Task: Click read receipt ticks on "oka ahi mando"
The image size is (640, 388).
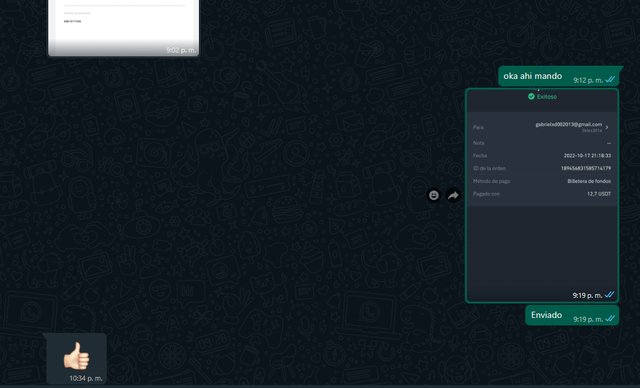Action: [x=610, y=80]
